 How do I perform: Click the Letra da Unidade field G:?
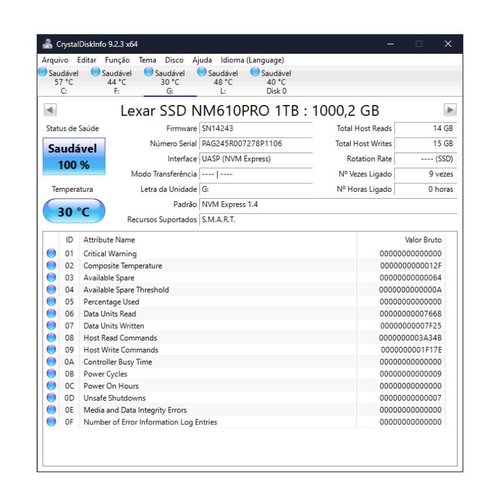click(256, 189)
